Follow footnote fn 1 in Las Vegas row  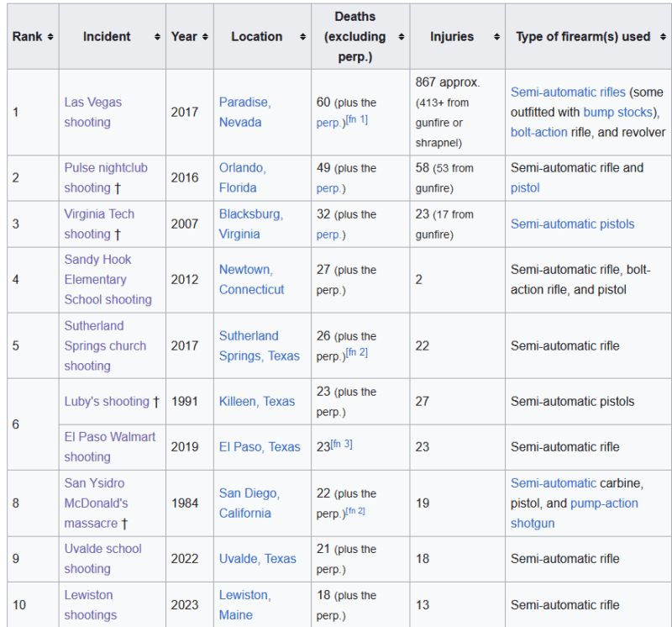coord(357,120)
